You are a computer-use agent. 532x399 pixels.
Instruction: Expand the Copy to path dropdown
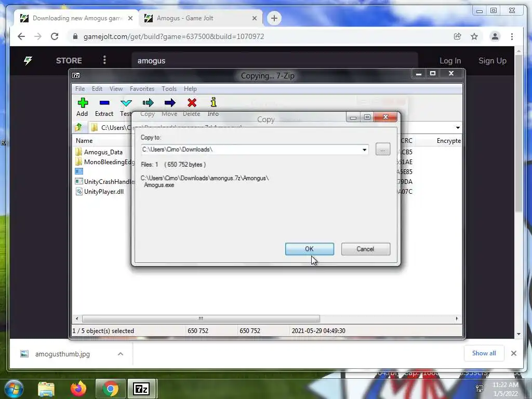point(364,150)
